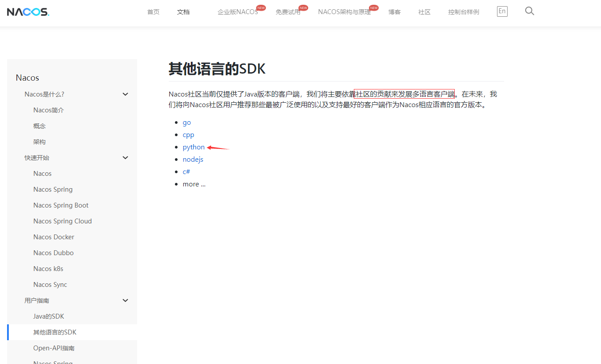Screen dimensions: 601x364
Task: Follow the go SDK link
Action: [x=187, y=123]
